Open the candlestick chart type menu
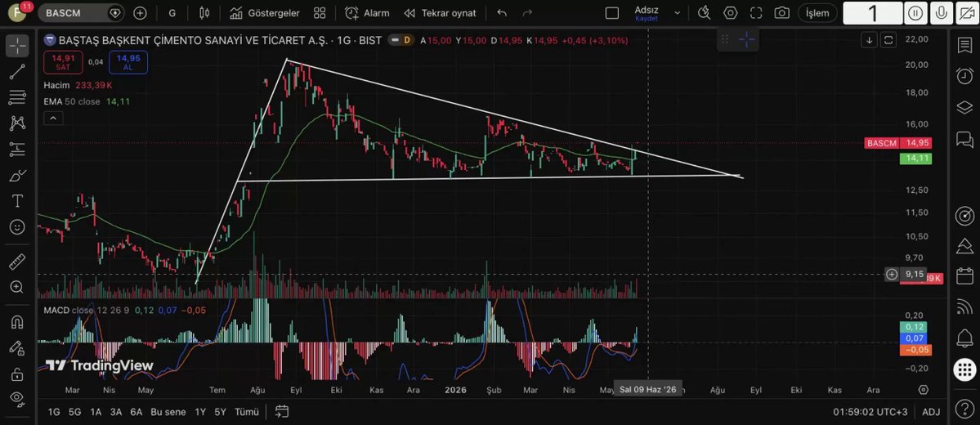Viewport: 980px width, 425px height. pyautogui.click(x=204, y=13)
